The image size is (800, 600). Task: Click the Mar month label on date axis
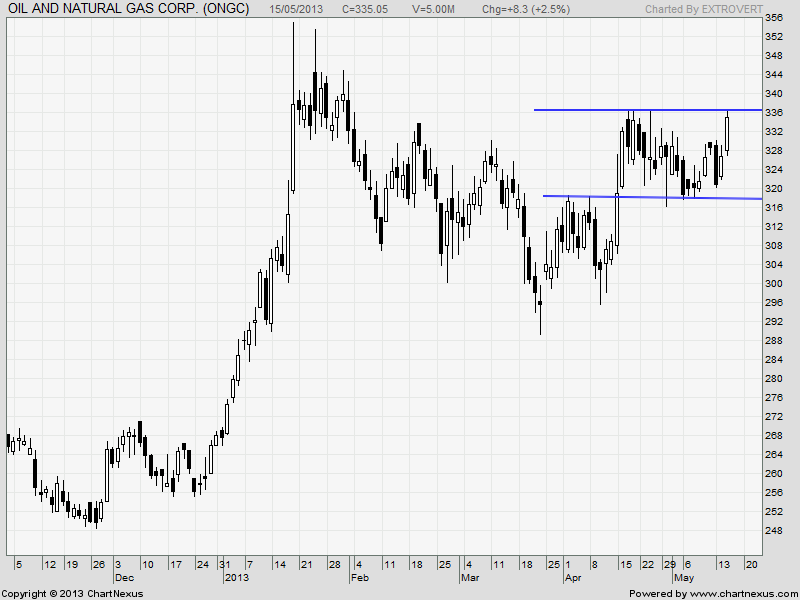[x=470, y=578]
